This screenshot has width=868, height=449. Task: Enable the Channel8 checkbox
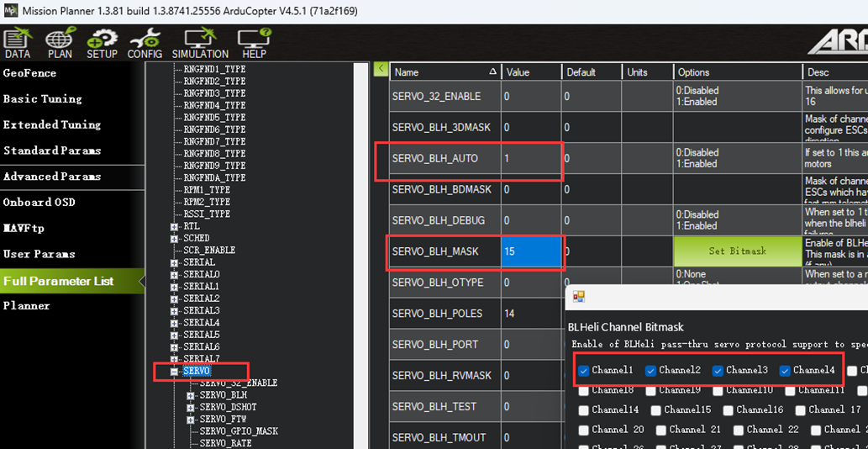tap(583, 390)
